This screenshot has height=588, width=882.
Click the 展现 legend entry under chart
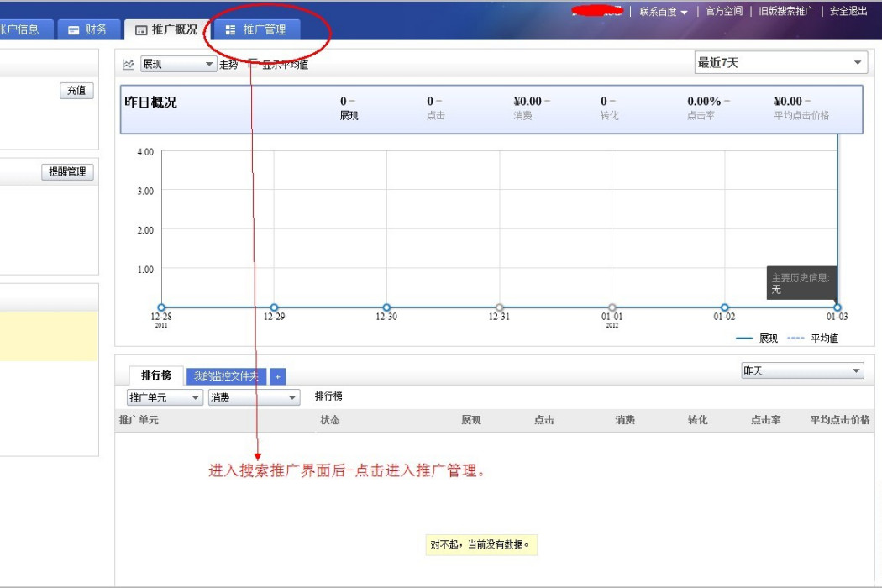757,339
